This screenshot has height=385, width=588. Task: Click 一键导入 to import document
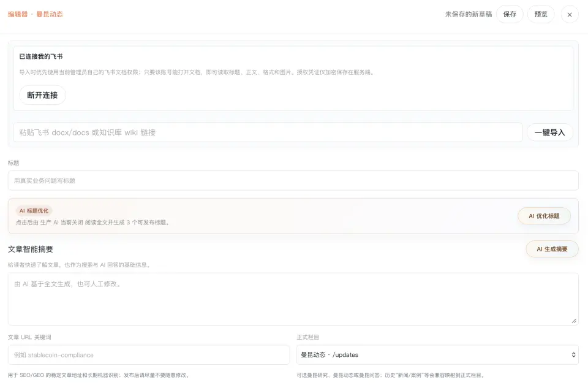(550, 132)
